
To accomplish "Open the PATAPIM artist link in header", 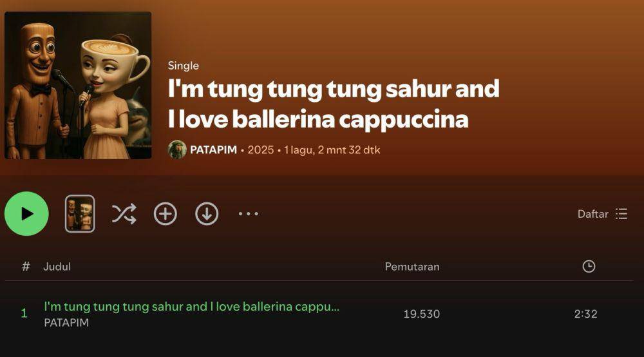I will click(x=213, y=150).
